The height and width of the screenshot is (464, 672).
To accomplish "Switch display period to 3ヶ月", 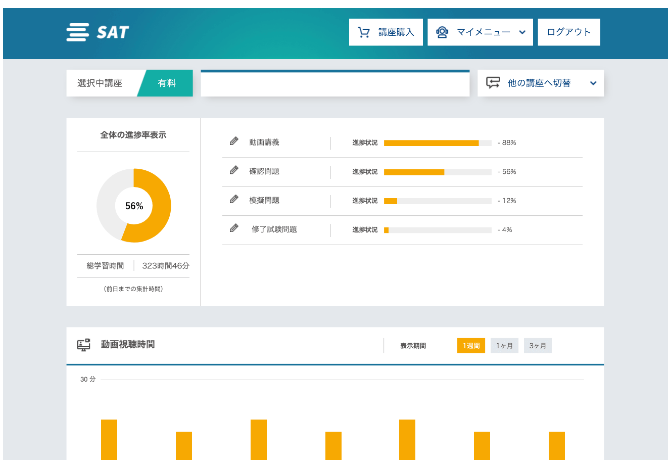I will [538, 346].
